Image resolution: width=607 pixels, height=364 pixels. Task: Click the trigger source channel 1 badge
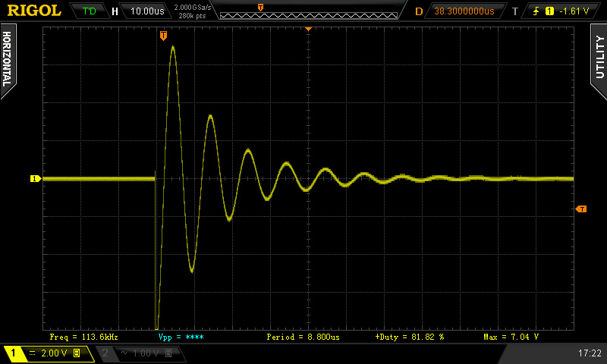(x=549, y=11)
